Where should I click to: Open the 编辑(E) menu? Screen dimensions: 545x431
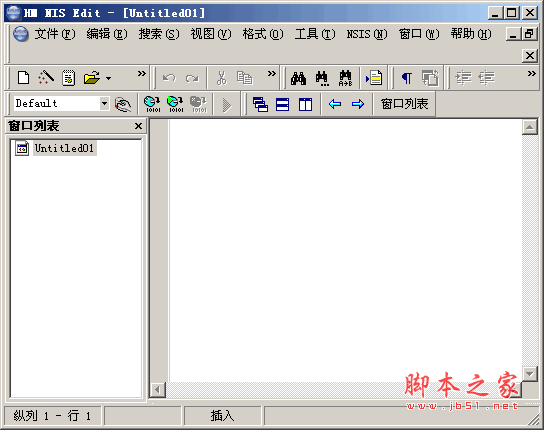tap(107, 34)
